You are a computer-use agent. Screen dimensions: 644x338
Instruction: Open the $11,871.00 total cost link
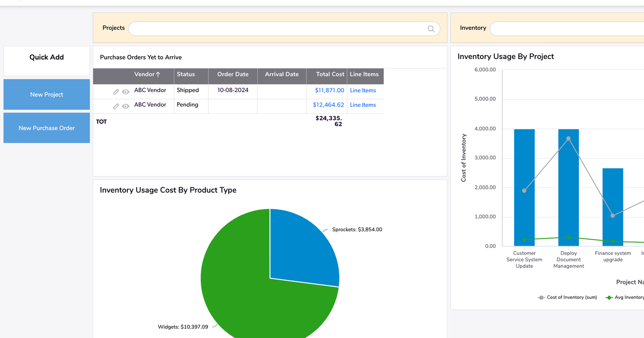[x=330, y=91]
